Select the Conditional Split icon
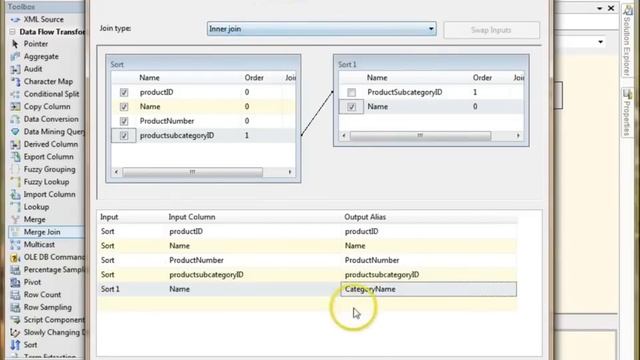The height and width of the screenshot is (360, 640). [x=15, y=94]
